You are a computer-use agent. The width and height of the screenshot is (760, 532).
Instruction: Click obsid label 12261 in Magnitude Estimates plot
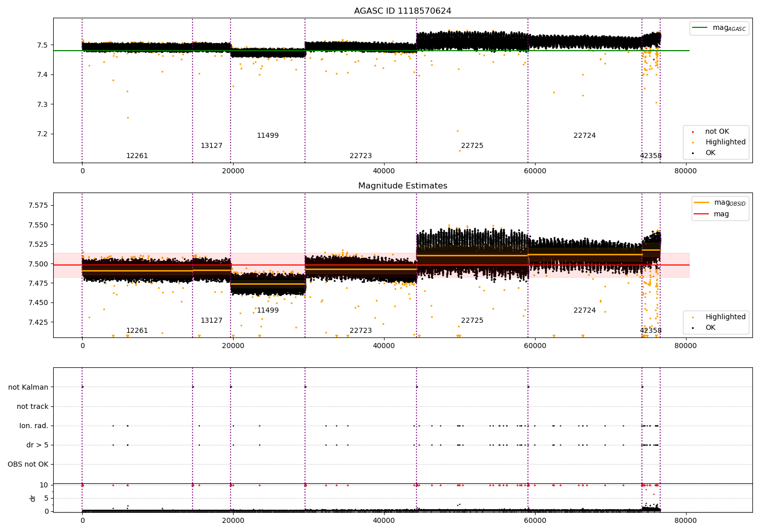(x=137, y=331)
